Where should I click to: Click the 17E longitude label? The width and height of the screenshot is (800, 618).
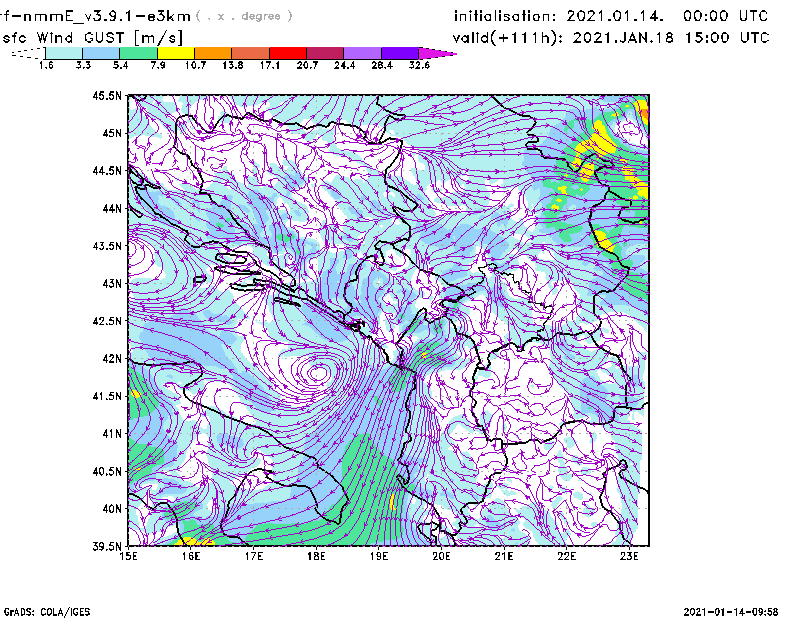254,556
